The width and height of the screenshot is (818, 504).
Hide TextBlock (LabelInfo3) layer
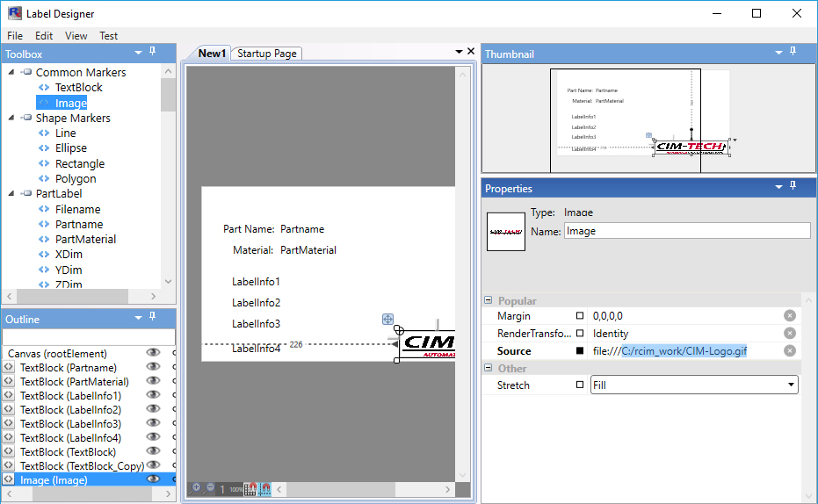153,423
